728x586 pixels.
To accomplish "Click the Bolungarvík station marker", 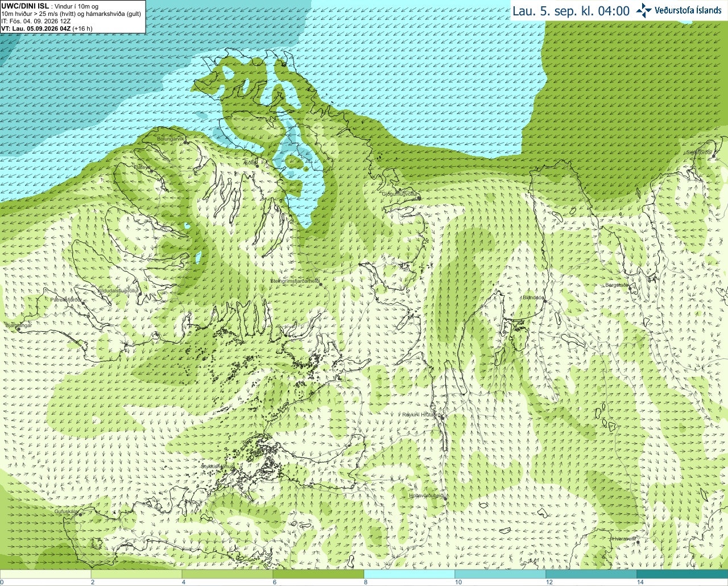I will point(185,142).
